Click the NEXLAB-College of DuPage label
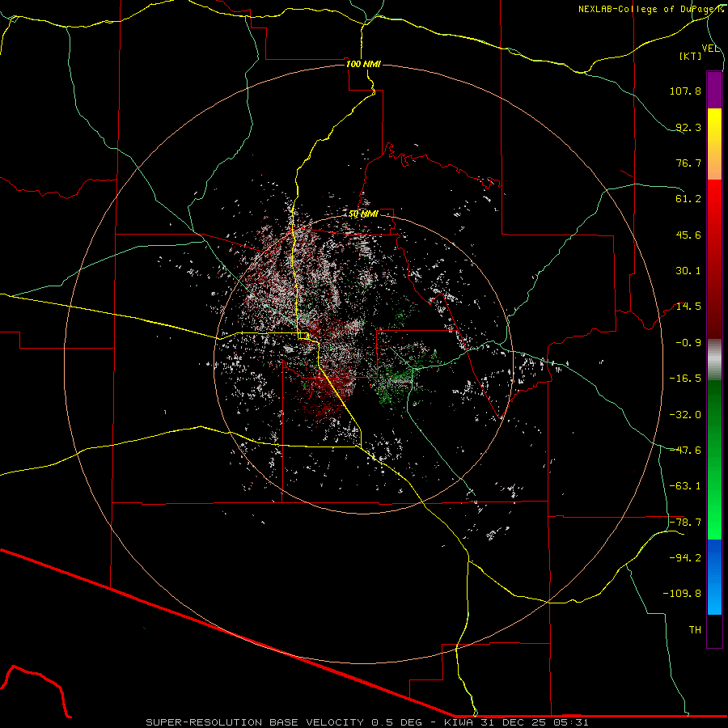Image resolution: width=728 pixels, height=728 pixels. 650,9
